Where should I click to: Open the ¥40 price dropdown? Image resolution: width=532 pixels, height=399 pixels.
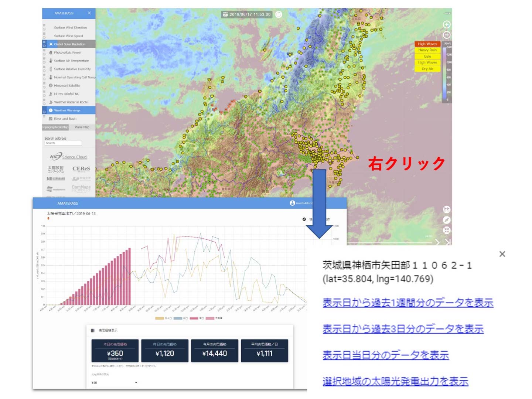click(114, 383)
